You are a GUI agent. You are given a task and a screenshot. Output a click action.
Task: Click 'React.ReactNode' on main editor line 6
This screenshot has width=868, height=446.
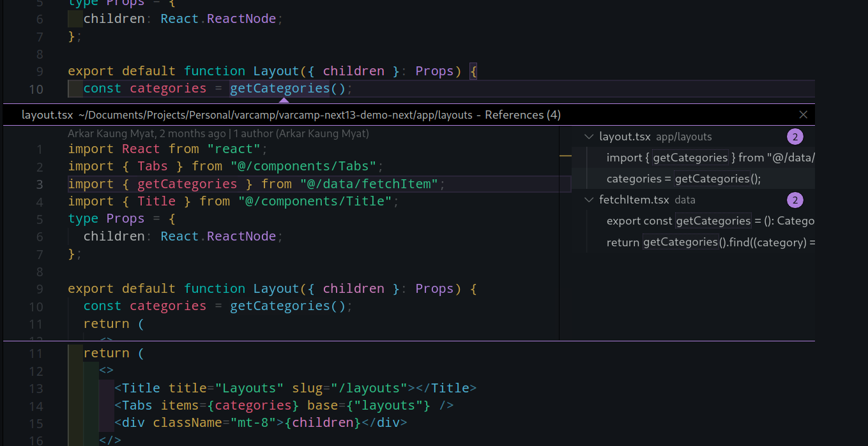click(218, 19)
